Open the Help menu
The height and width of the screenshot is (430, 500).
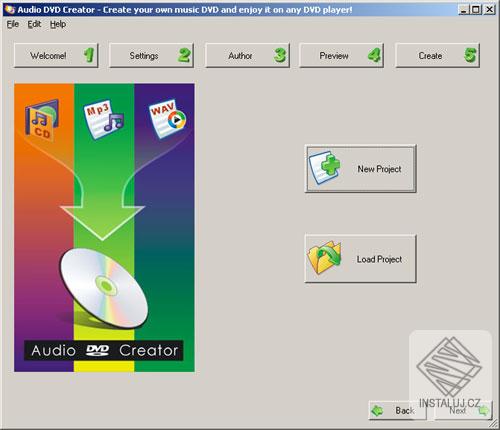point(58,24)
